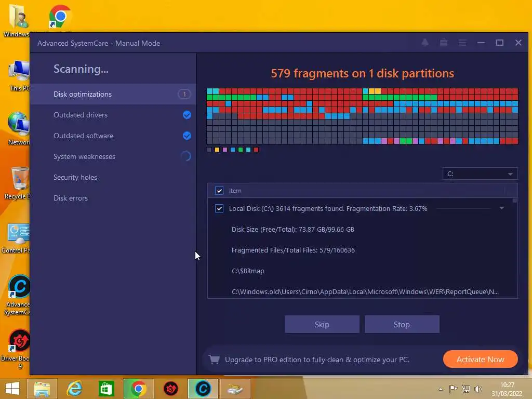Click the Outdated drivers completed checkmark
Screen dimensions: 532x399
187,115
